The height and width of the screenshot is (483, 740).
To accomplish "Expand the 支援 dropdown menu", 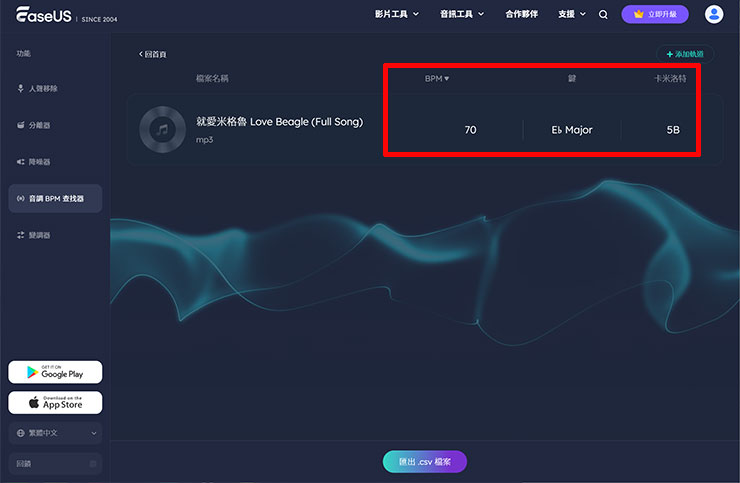I will [572, 15].
